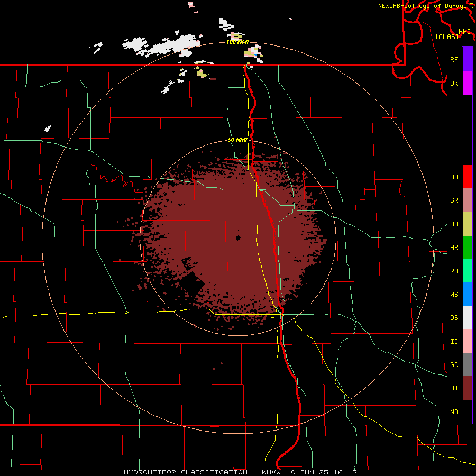Click the IC light pink legend swatch

tap(467, 341)
